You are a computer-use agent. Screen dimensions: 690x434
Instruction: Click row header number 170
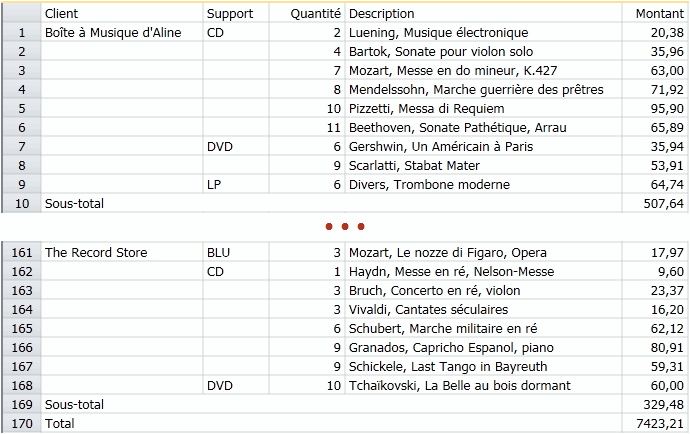21,424
